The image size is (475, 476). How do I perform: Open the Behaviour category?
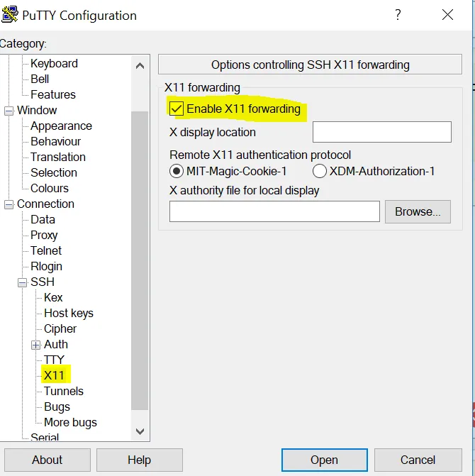[56, 141]
